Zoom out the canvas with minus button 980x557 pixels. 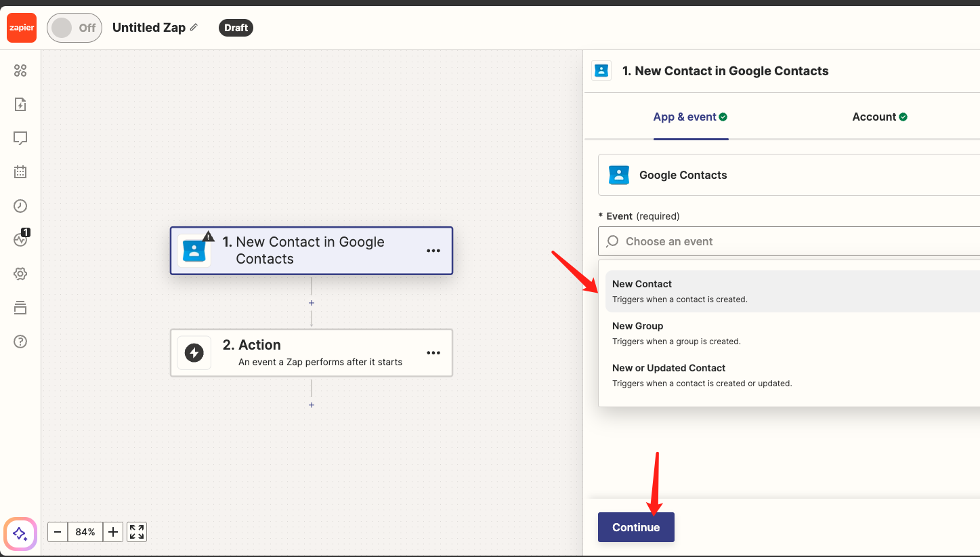[x=58, y=532]
